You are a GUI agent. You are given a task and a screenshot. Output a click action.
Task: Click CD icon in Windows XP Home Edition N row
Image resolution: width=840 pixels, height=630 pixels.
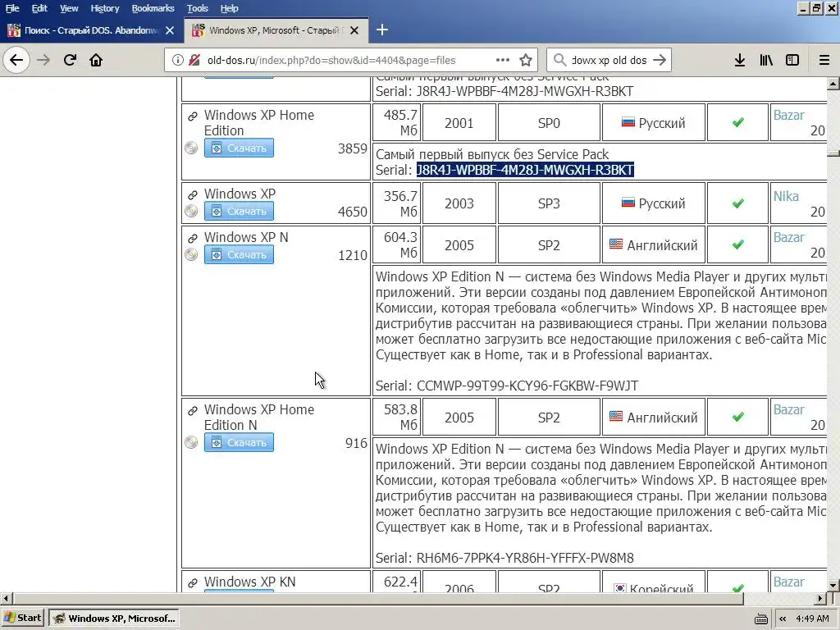[x=191, y=442]
